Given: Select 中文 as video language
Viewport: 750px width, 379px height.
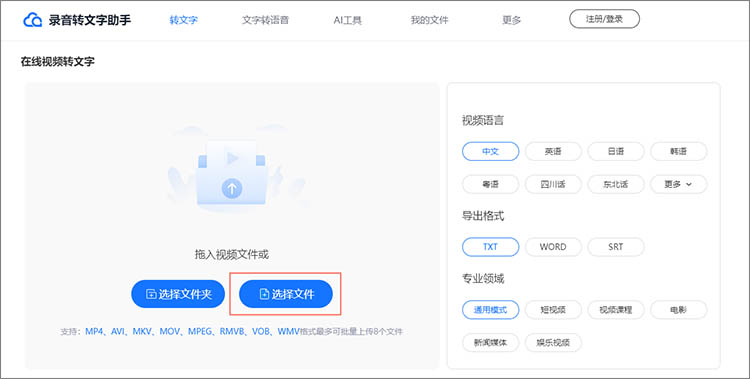Looking at the screenshot, I should point(490,151).
